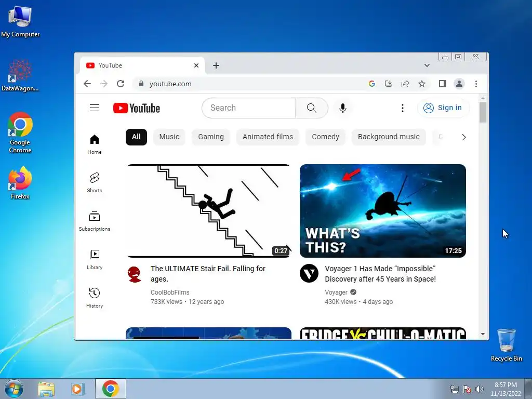Click the Sign in button
Screen dimensions: 532x399
pos(444,108)
